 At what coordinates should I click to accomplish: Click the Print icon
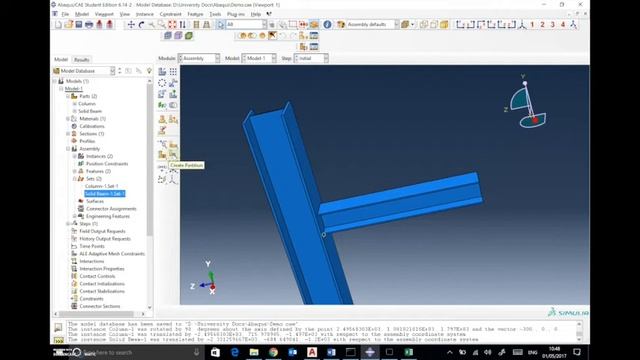(89, 25)
